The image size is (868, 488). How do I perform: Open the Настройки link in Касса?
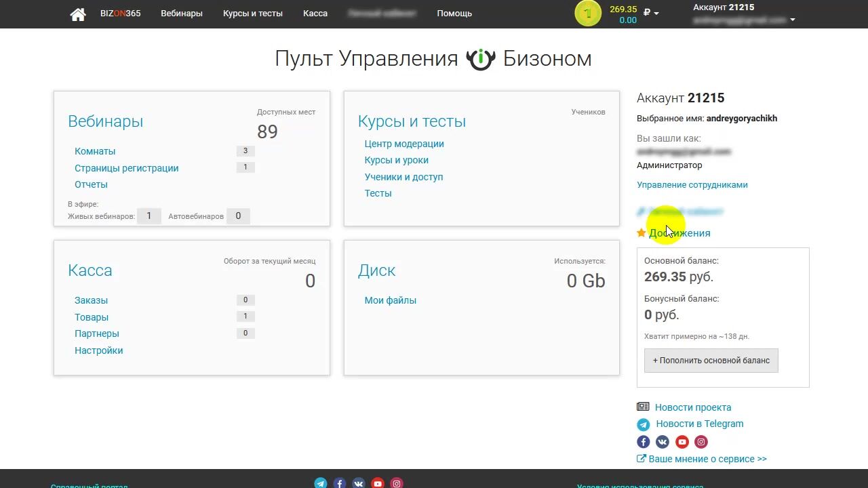tap(99, 350)
